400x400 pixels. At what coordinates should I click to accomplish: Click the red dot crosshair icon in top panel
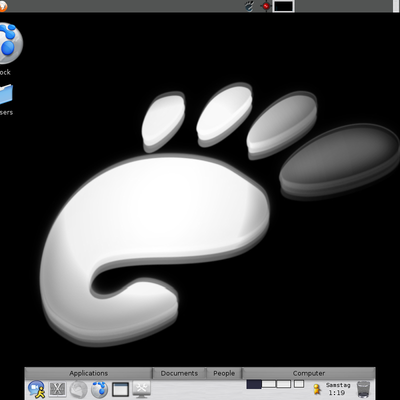[266, 6]
